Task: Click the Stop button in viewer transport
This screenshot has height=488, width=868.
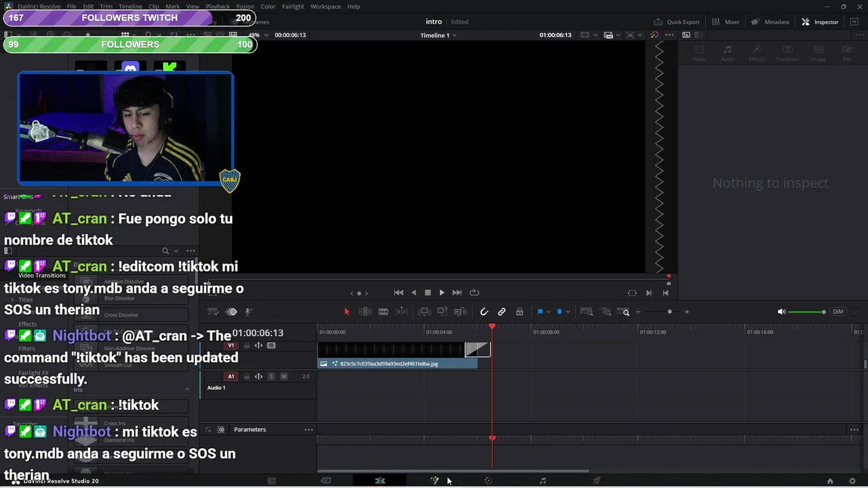Action: point(428,293)
